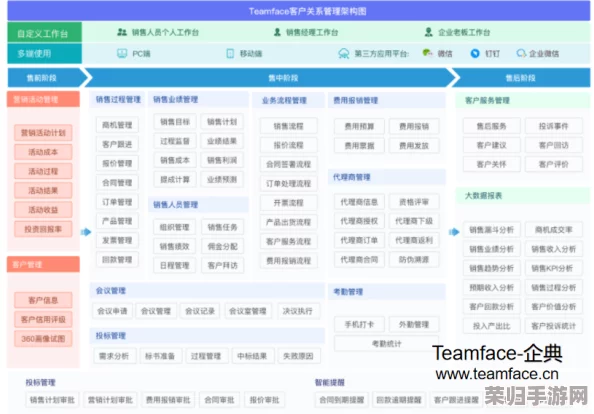Open 销售漏斗分析 report box
The image size is (594, 414).
491,230
